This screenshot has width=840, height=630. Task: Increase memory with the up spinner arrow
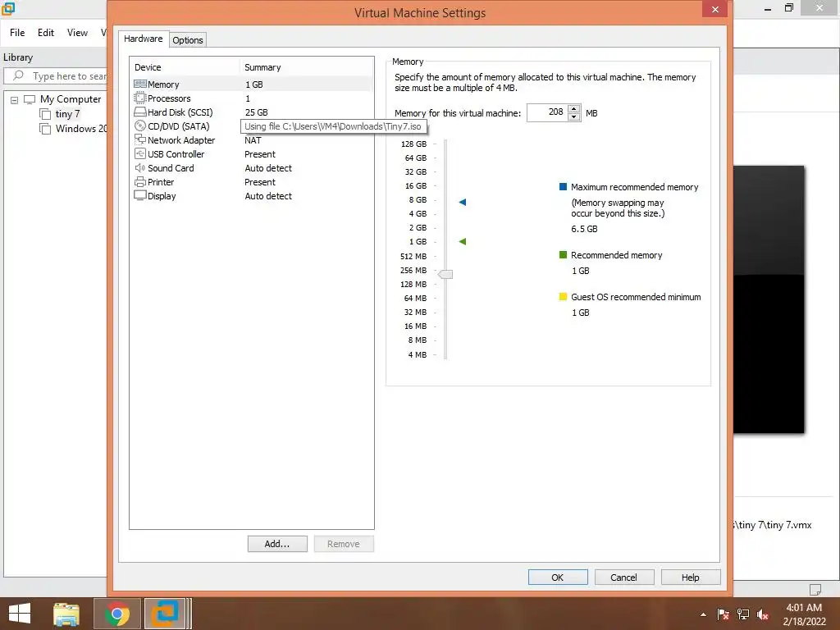[573, 109]
